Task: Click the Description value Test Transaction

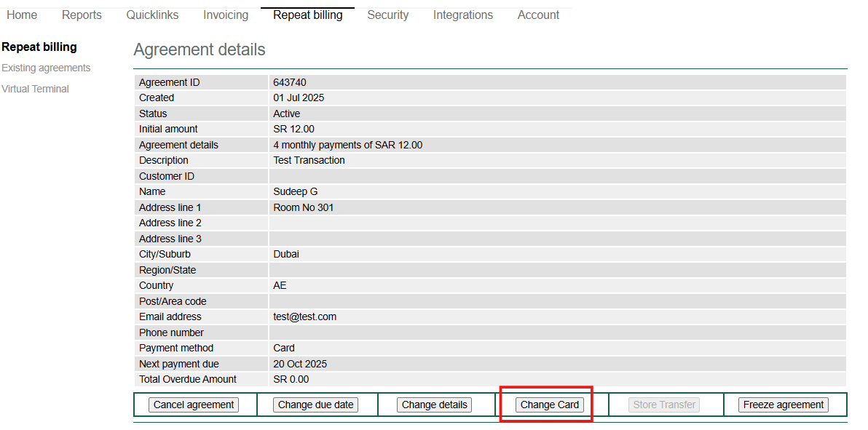Action: point(309,161)
